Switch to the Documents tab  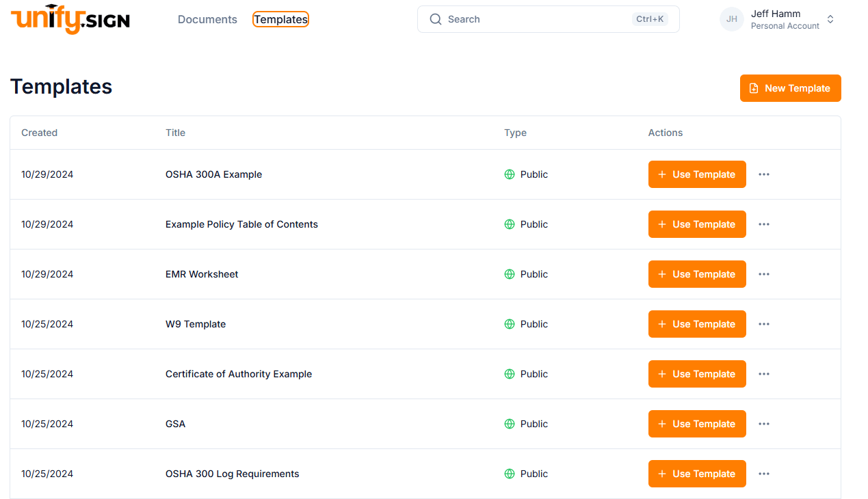(207, 19)
